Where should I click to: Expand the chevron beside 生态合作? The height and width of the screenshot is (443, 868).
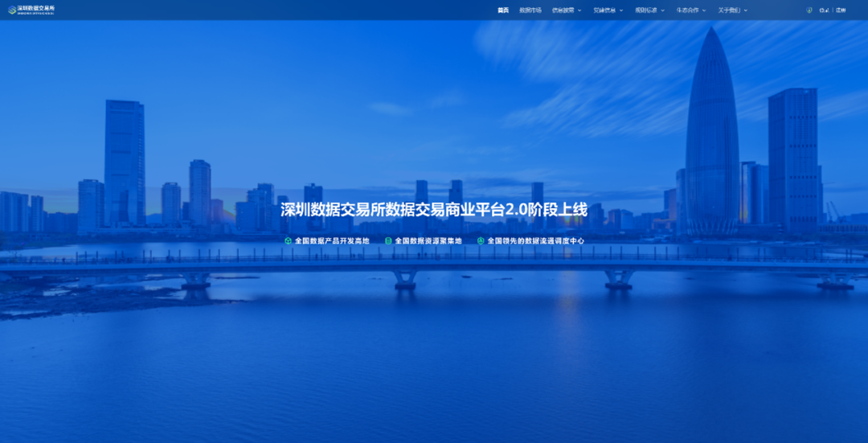pos(704,10)
